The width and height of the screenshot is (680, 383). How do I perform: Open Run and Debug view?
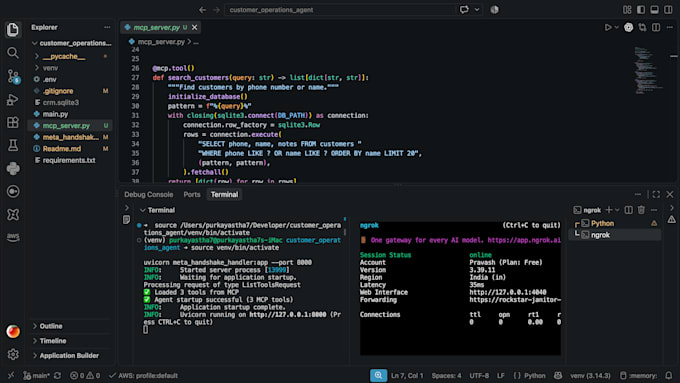tap(13, 100)
